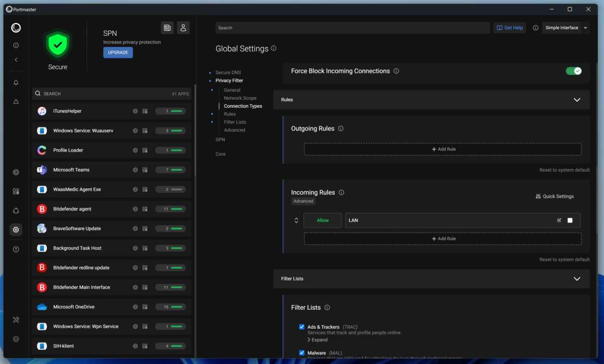
Task: Click info icon beside Incoming Rules
Action: coord(341,192)
